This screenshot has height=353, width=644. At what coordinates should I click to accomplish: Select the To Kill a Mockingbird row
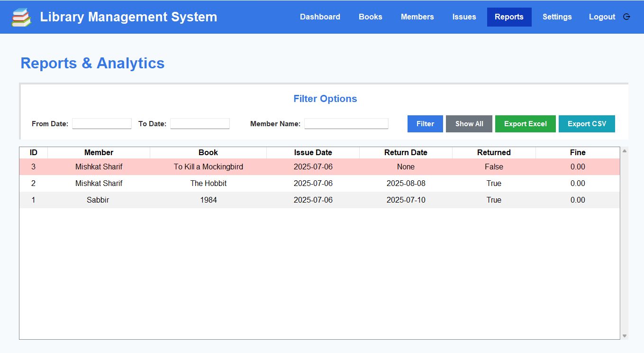[209, 167]
